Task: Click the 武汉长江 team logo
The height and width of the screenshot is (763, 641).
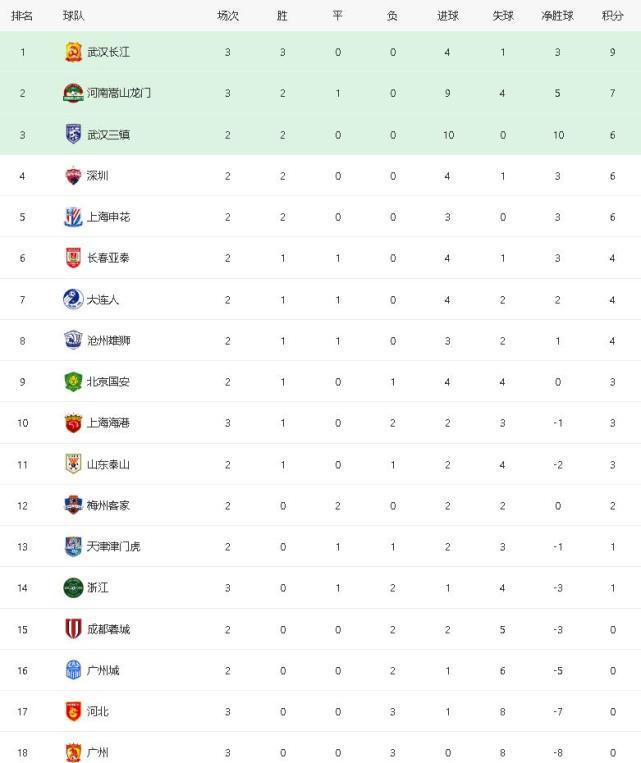Action: tap(73, 52)
